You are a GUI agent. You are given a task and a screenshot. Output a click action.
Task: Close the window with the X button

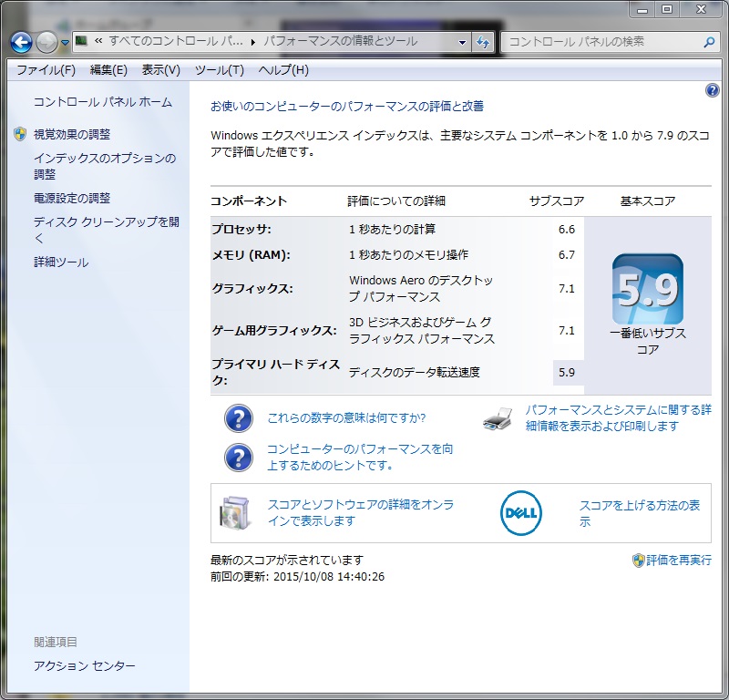701,10
